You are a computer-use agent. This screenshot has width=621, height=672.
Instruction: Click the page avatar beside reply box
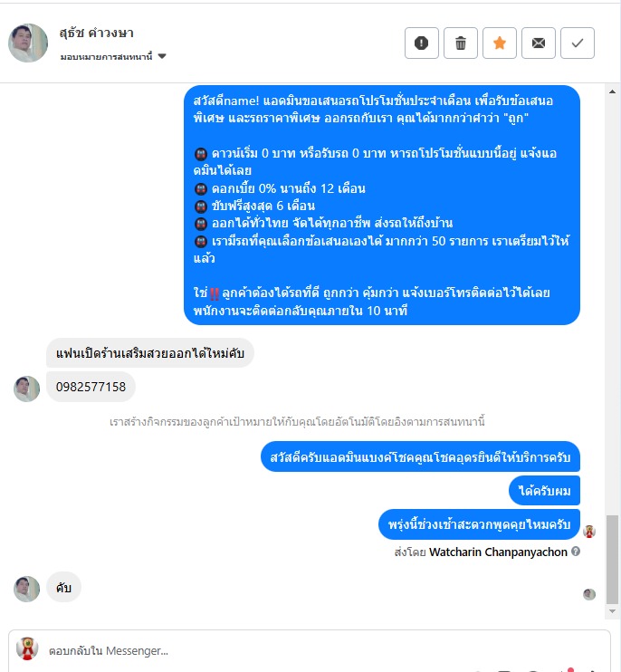[x=27, y=648]
